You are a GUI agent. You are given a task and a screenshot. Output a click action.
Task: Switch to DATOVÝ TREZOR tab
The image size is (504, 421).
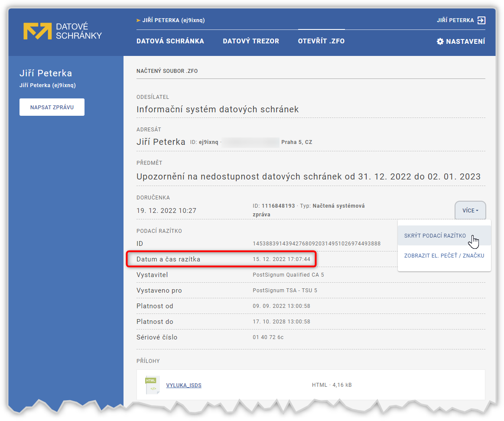point(251,41)
